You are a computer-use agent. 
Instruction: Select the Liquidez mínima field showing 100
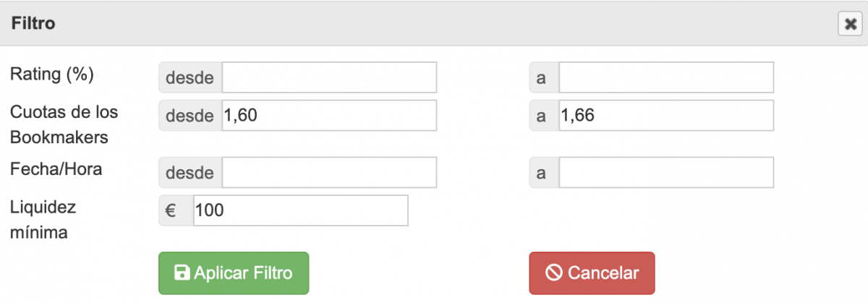pos(301,210)
